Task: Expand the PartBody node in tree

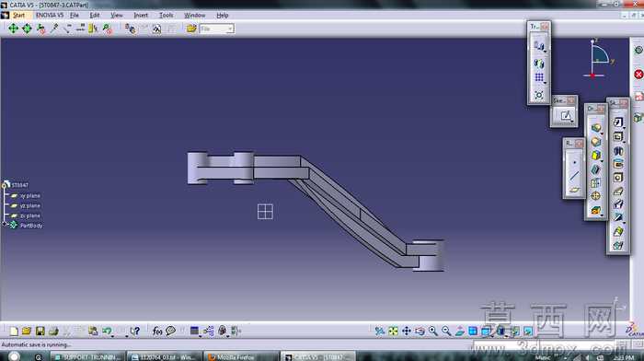Action: (x=5, y=224)
